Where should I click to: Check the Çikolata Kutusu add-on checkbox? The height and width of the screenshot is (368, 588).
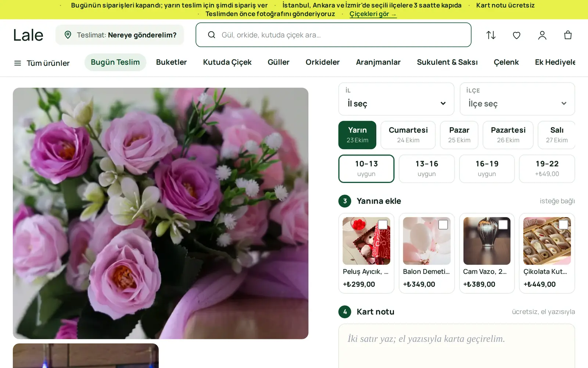[x=563, y=224]
